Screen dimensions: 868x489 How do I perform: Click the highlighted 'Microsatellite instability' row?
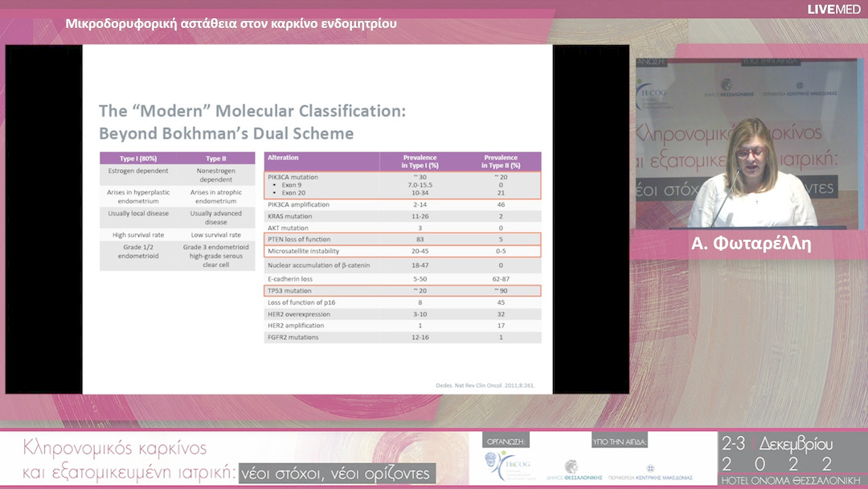402,251
